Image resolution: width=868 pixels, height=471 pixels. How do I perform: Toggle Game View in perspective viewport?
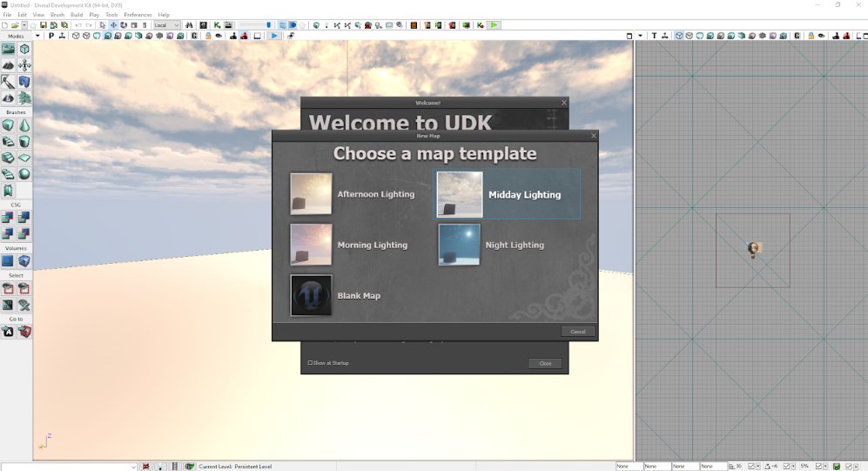194,36
